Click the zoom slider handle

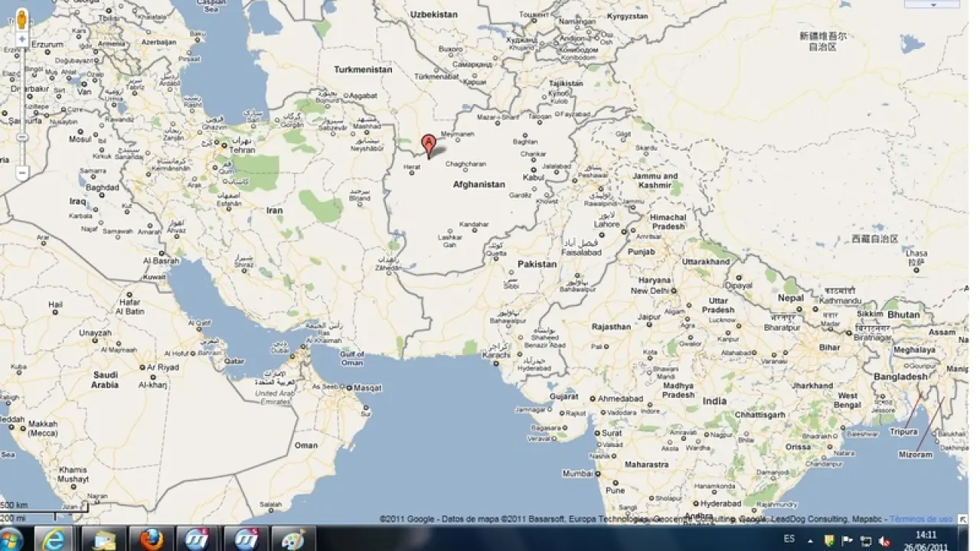tap(21, 137)
